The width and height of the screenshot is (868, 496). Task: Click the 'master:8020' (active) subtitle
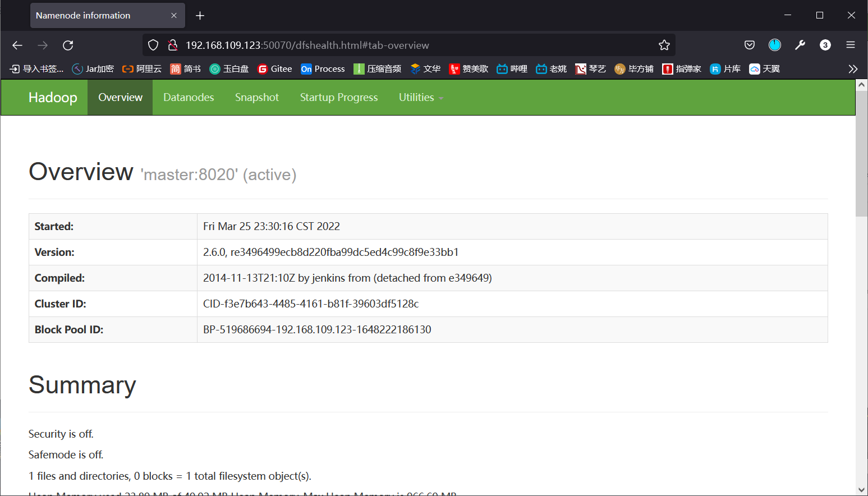click(x=218, y=175)
